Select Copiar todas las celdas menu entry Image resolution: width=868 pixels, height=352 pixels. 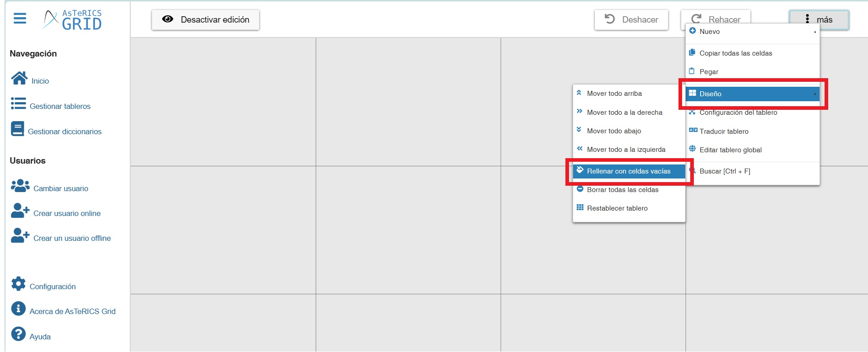click(x=753, y=53)
